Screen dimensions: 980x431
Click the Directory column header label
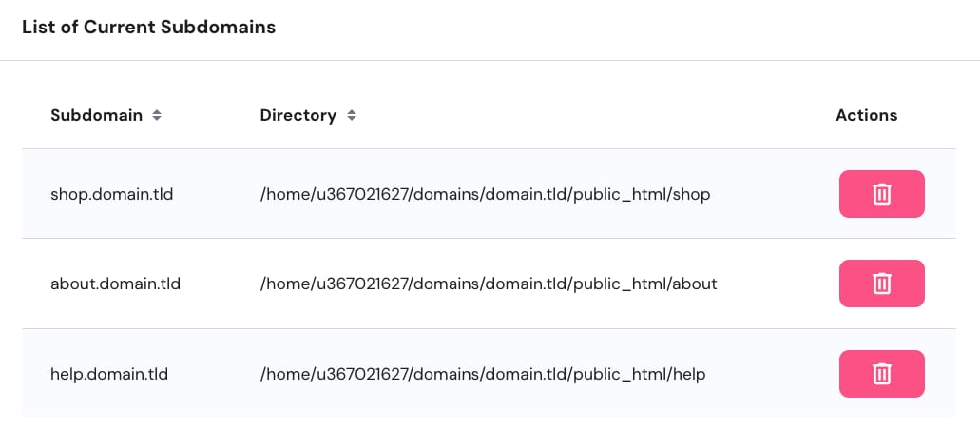click(298, 115)
